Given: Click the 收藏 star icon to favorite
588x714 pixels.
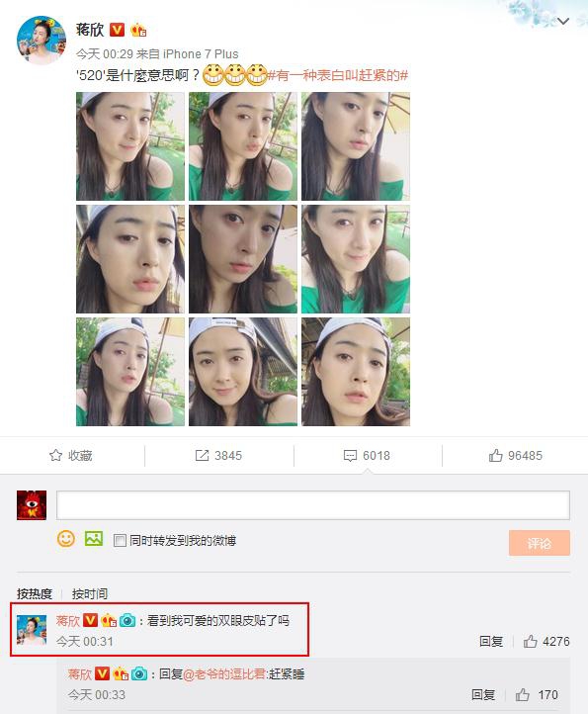Looking at the screenshot, I should (55, 455).
